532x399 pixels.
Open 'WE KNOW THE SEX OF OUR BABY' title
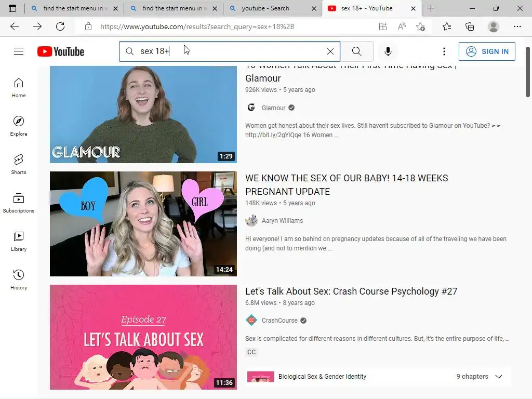point(347,184)
